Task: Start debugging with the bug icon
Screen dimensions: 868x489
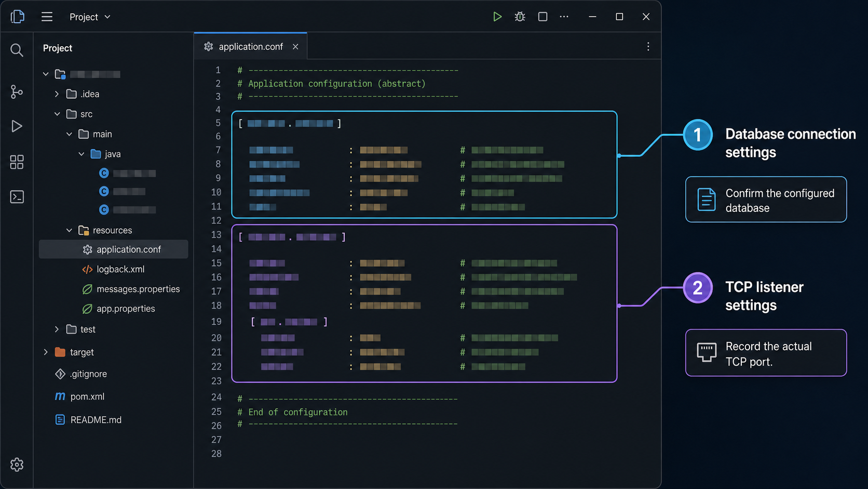Action: point(520,17)
